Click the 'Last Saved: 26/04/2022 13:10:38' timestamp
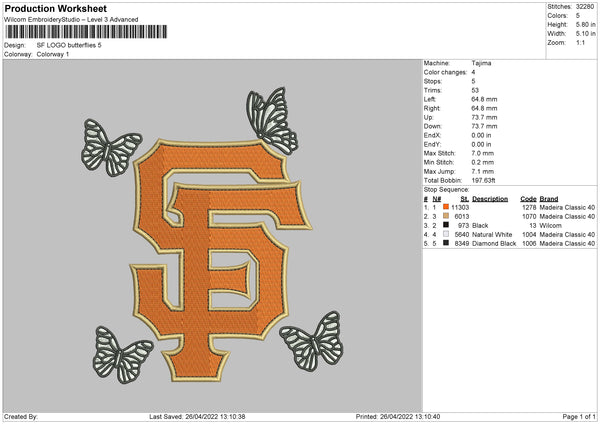600x424 pixels. click(197, 416)
